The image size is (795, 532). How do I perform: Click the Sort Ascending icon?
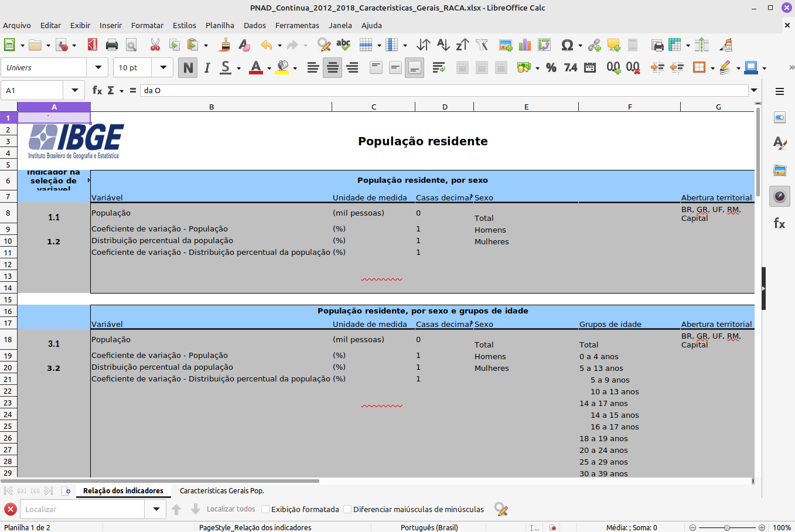pos(443,45)
